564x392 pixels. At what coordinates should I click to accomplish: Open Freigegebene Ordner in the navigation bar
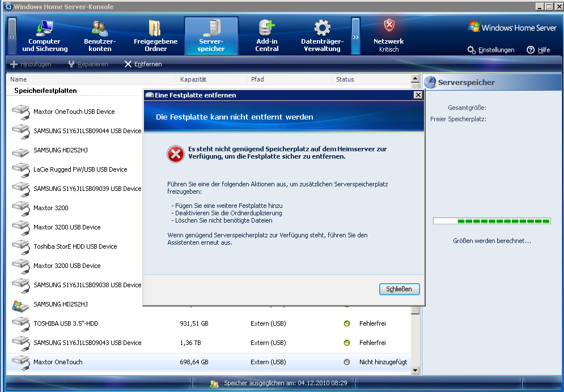pyautogui.click(x=155, y=36)
